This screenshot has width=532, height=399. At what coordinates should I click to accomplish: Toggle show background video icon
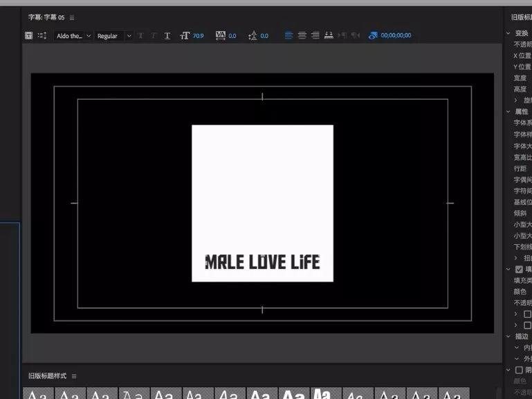click(x=373, y=35)
